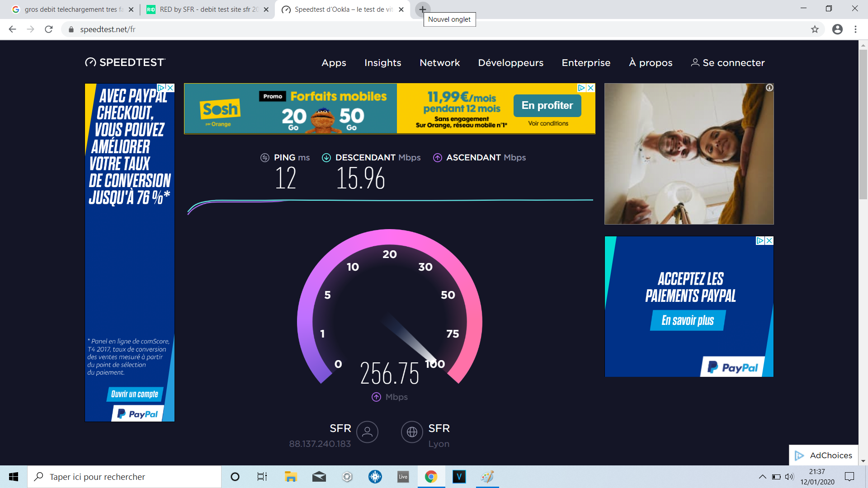Click the SFR Lyon server globe icon

[x=412, y=432]
